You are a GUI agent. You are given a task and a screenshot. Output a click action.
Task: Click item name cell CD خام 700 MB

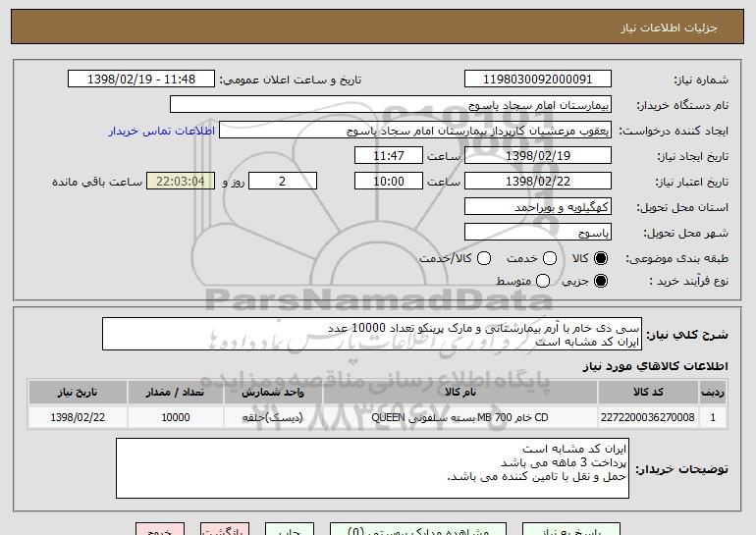(x=459, y=417)
